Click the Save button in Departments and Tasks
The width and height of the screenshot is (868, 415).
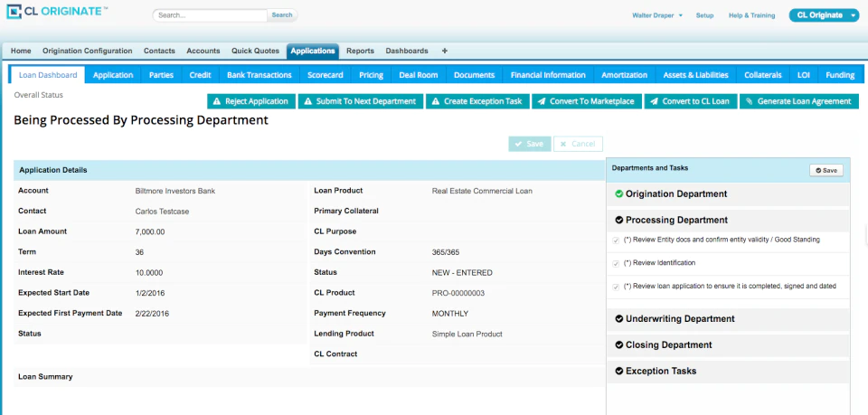coord(826,170)
